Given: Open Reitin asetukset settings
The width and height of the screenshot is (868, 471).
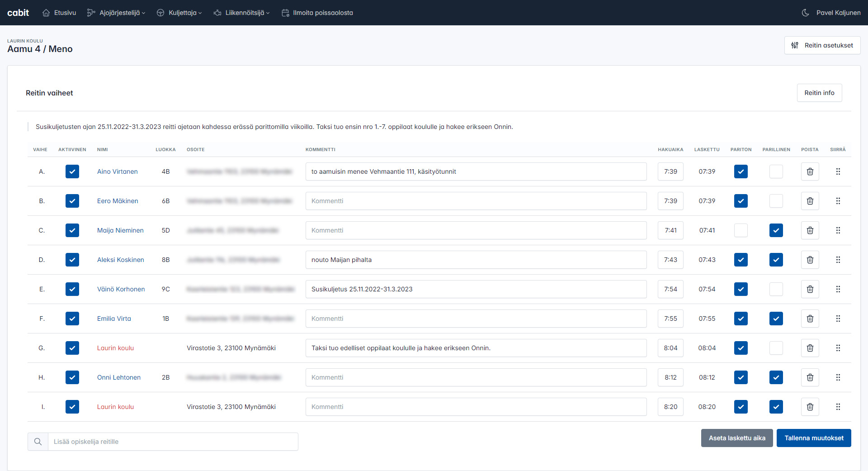Looking at the screenshot, I should pyautogui.click(x=822, y=45).
